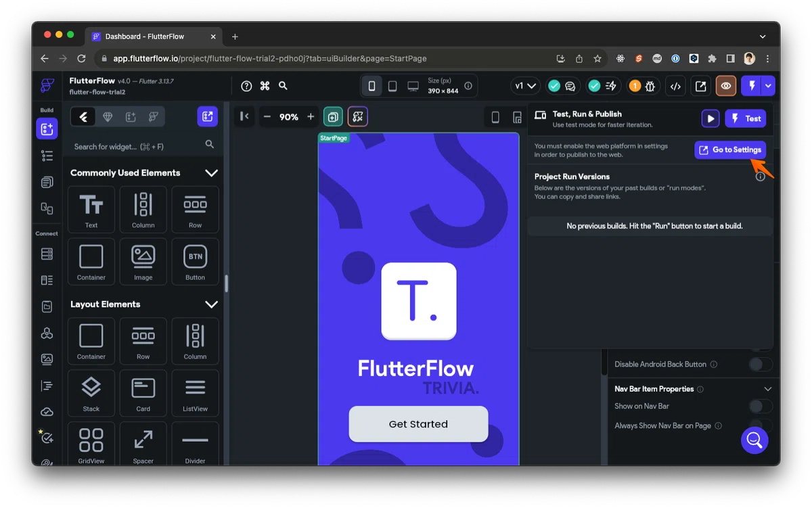The image size is (812, 508).
Task: Collapse the left panel arrow icon
Action: click(244, 116)
